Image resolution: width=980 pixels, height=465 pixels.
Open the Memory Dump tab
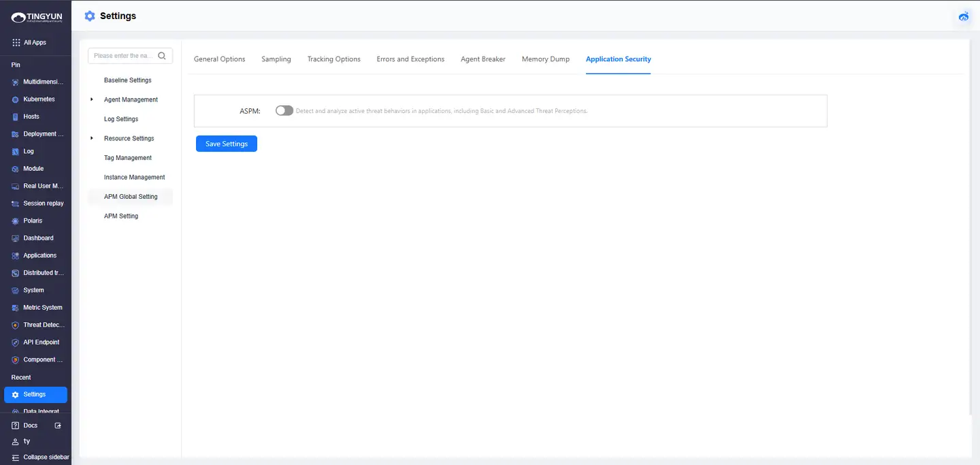tap(545, 59)
